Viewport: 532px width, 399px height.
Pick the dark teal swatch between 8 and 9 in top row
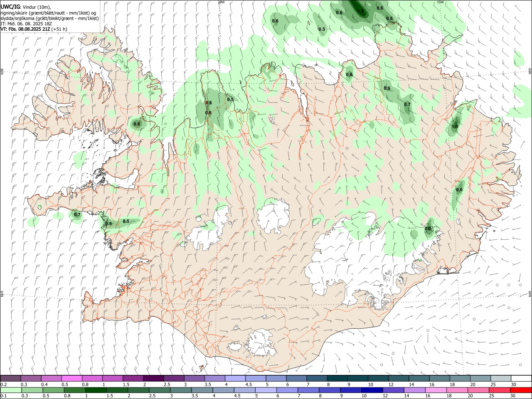click(337, 378)
